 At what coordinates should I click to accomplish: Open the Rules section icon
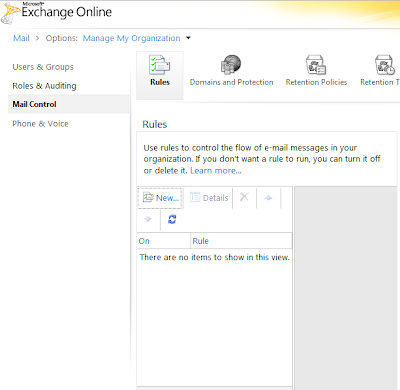coord(160,65)
